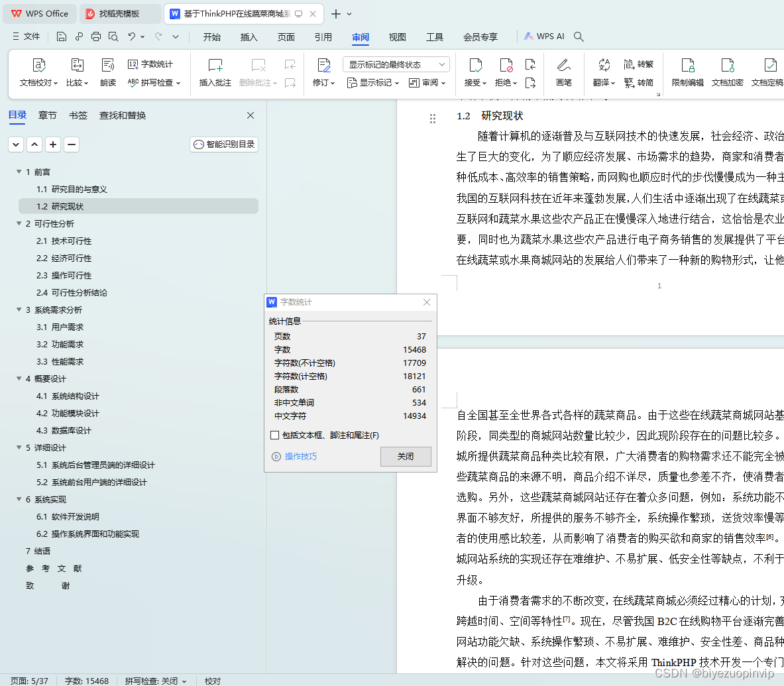Click 插入批注 insert comment icon
This screenshot has width=784, height=686.
click(x=215, y=72)
